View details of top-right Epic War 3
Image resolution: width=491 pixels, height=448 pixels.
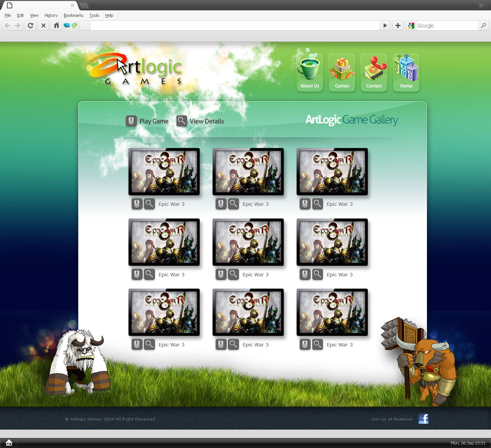[318, 204]
